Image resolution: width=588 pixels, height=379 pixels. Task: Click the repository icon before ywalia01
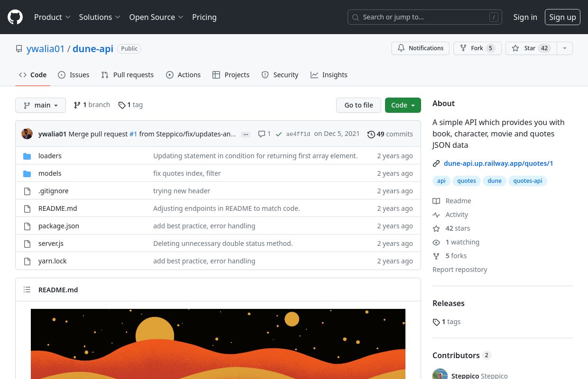coord(19,49)
